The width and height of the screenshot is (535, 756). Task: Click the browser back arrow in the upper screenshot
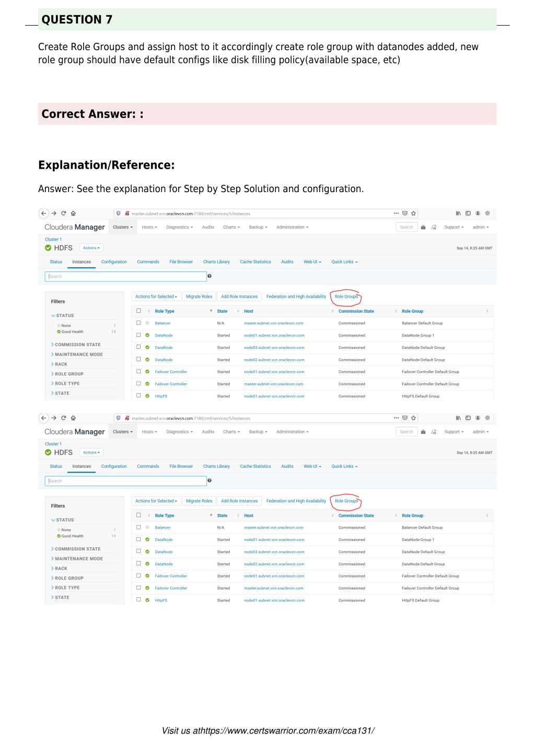coord(44,213)
